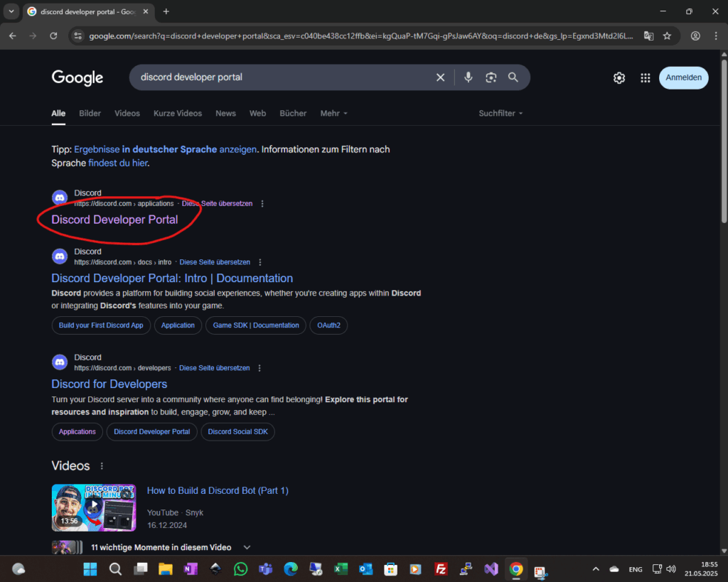The height and width of the screenshot is (582, 728).
Task: Open the Discord for Developers result
Action: [109, 384]
